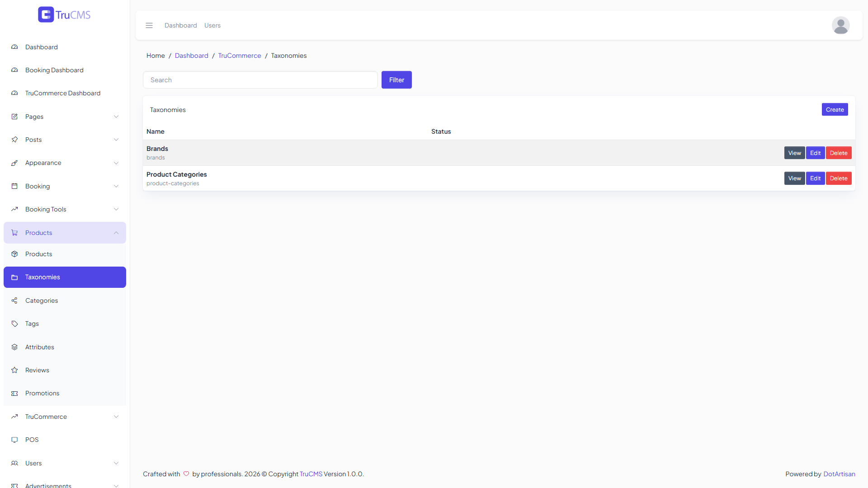View the Brands taxonomy
The height and width of the screenshot is (488, 868).
[794, 153]
